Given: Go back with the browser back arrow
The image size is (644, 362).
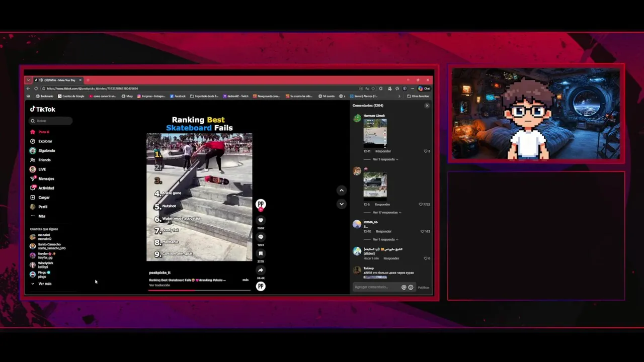Looking at the screenshot, I should pyautogui.click(x=29, y=88).
